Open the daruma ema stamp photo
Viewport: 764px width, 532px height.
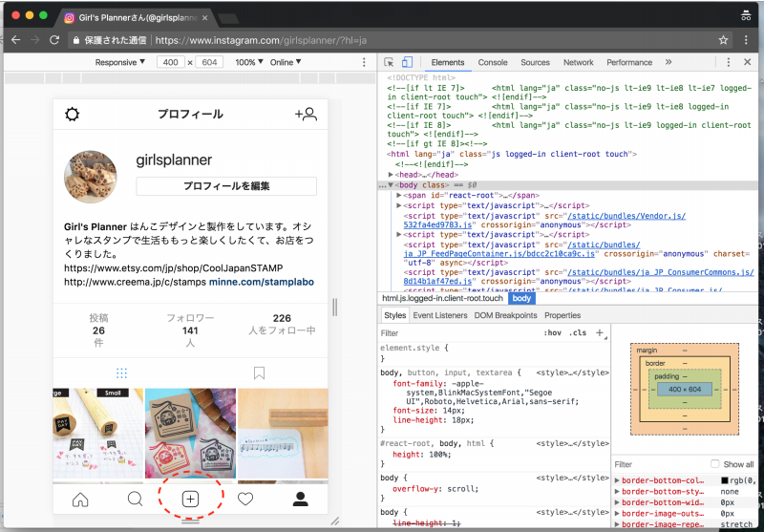coord(190,433)
